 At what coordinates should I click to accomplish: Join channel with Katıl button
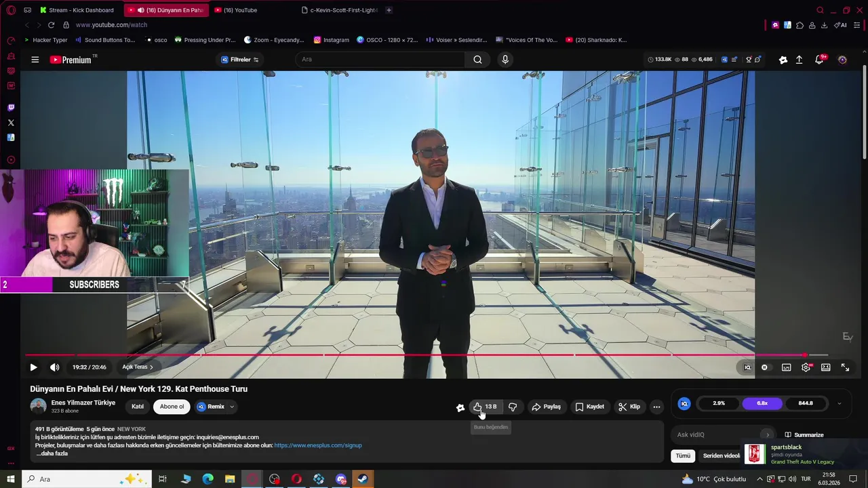(138, 407)
